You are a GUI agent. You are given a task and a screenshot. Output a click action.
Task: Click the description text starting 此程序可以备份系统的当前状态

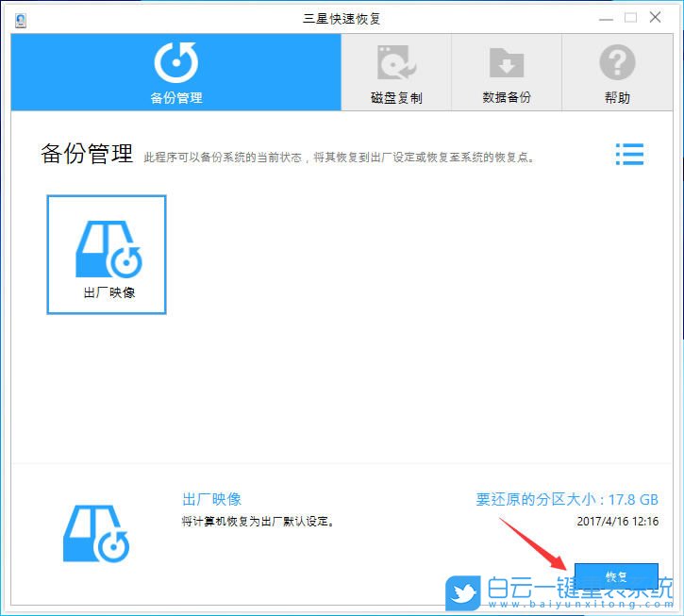340,157
